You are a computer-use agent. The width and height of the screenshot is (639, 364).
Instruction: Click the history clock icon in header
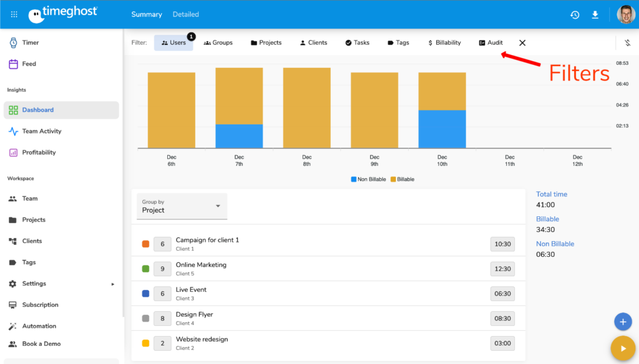click(x=575, y=14)
